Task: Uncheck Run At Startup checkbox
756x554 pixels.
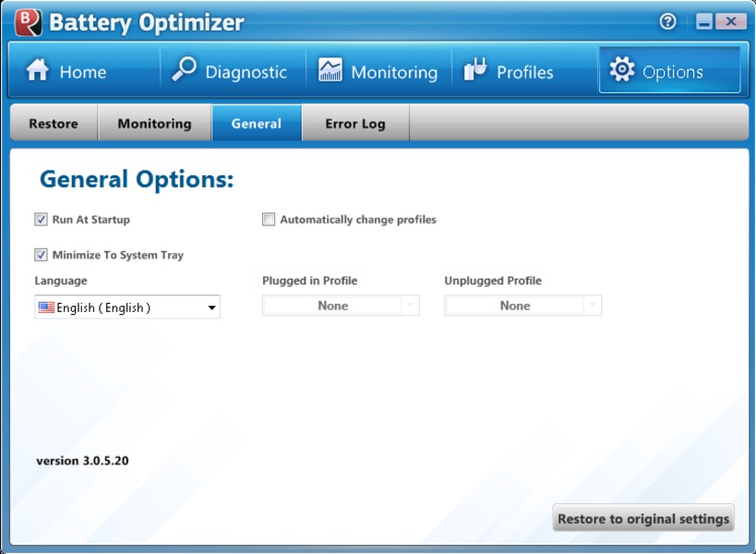Action: point(41,220)
